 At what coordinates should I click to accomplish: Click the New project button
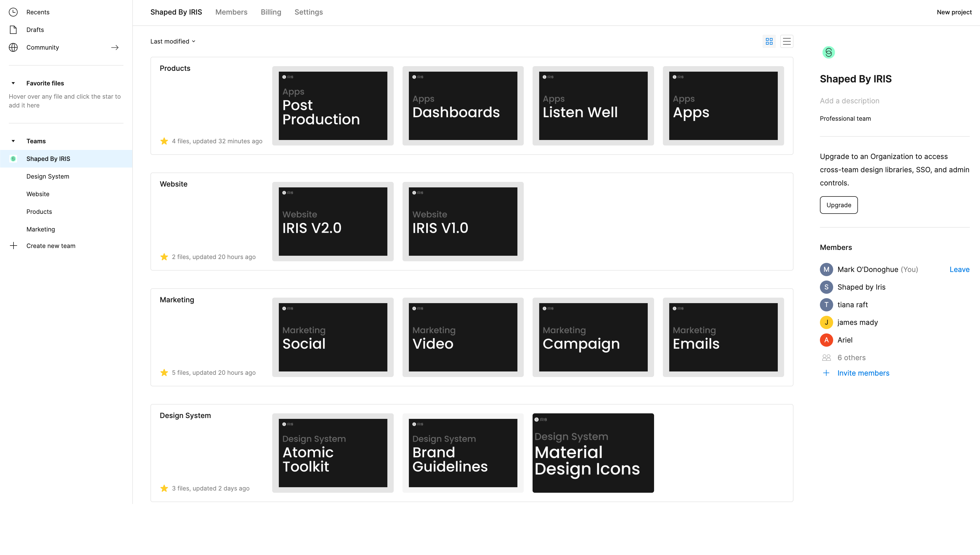(x=954, y=12)
